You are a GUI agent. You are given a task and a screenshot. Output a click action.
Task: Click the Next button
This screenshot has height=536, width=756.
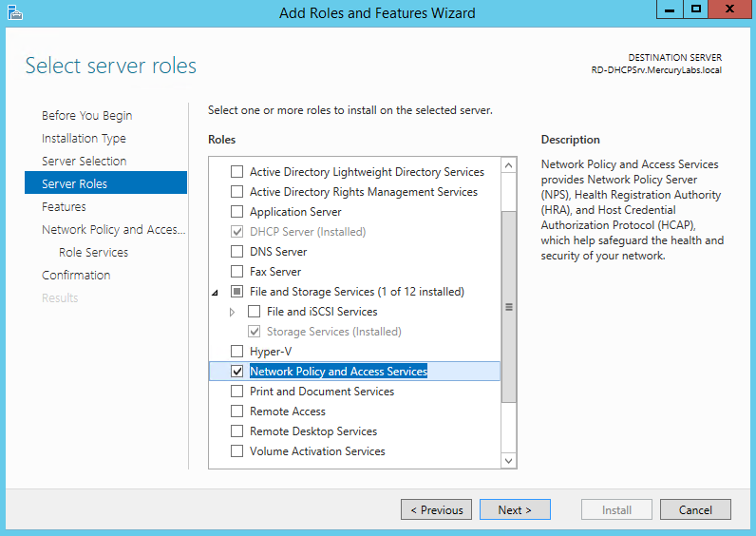click(x=515, y=510)
